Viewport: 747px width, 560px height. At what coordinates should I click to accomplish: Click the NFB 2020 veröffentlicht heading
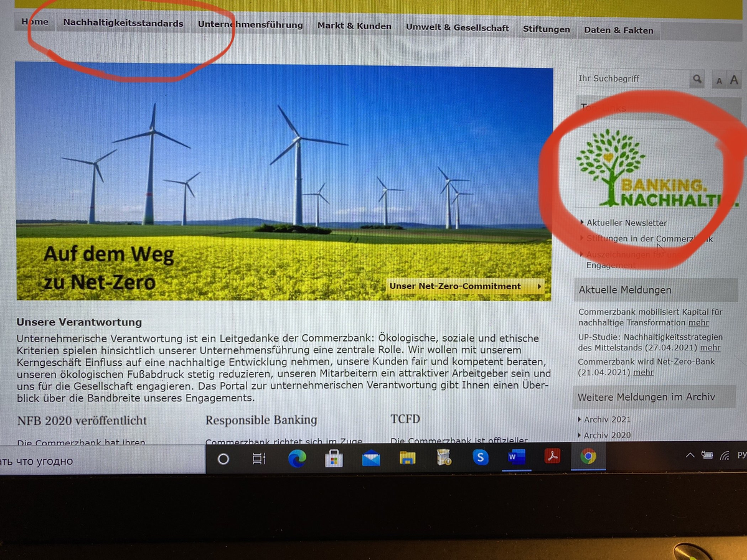82,421
